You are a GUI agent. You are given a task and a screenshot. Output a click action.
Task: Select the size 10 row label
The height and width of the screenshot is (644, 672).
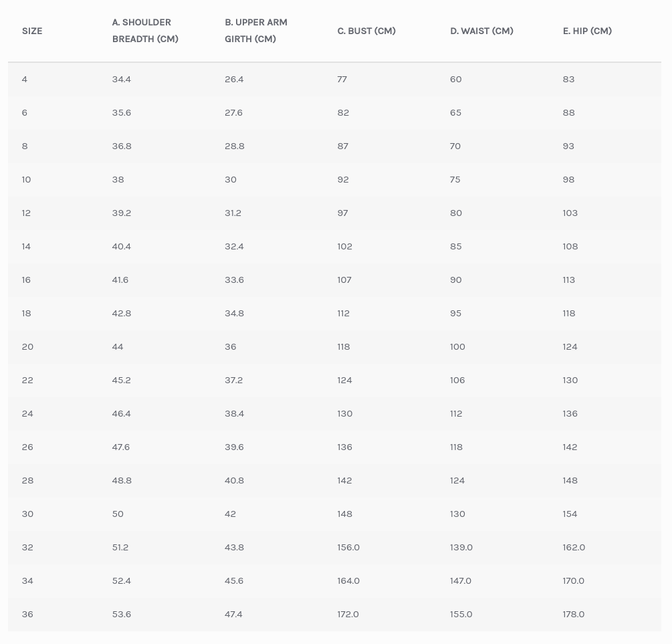pyautogui.click(x=26, y=179)
